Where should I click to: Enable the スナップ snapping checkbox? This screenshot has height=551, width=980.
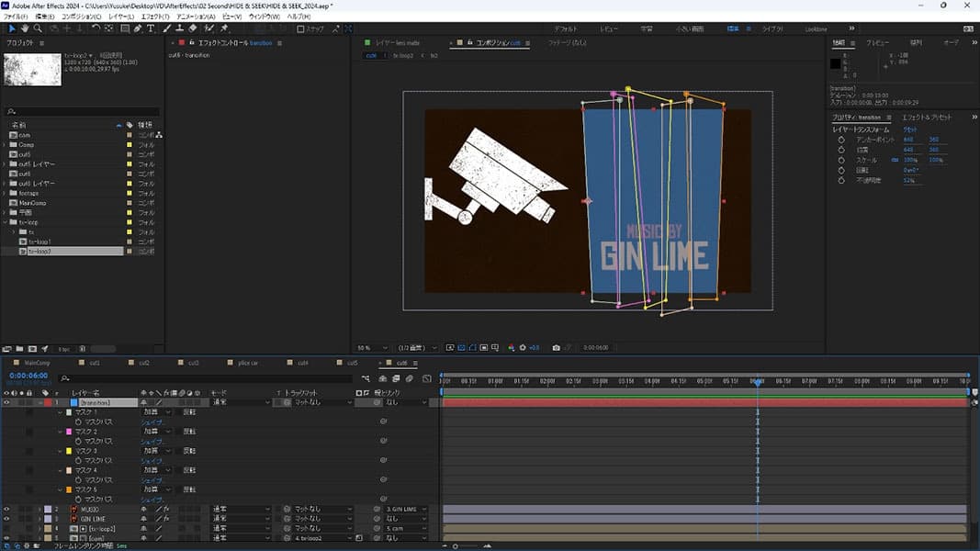tap(300, 29)
